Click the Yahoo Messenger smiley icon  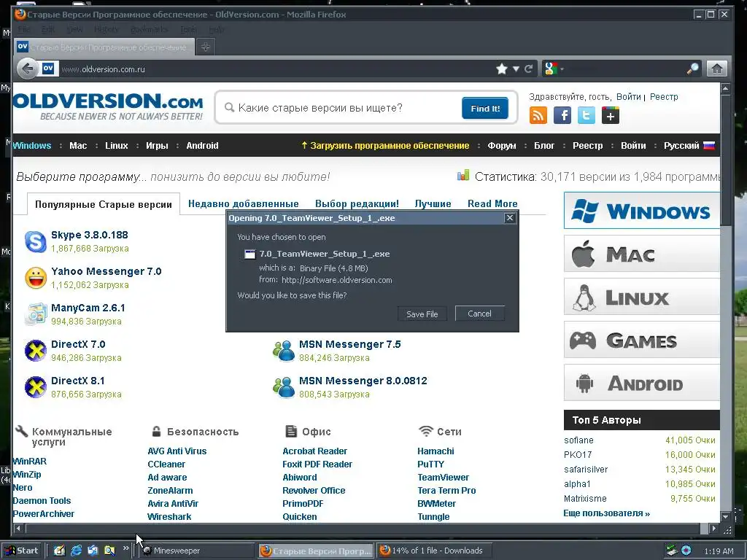point(36,278)
